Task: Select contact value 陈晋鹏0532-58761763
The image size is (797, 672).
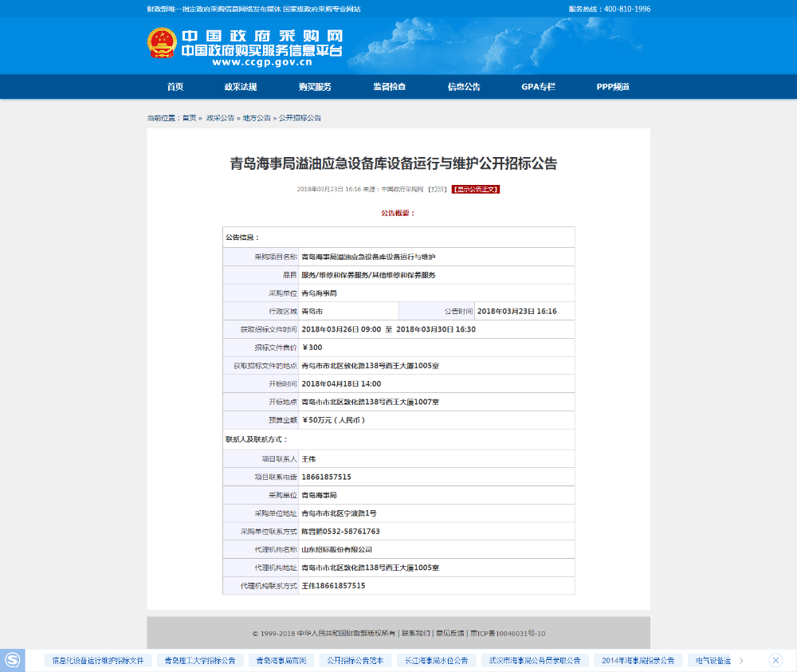Action: (340, 531)
